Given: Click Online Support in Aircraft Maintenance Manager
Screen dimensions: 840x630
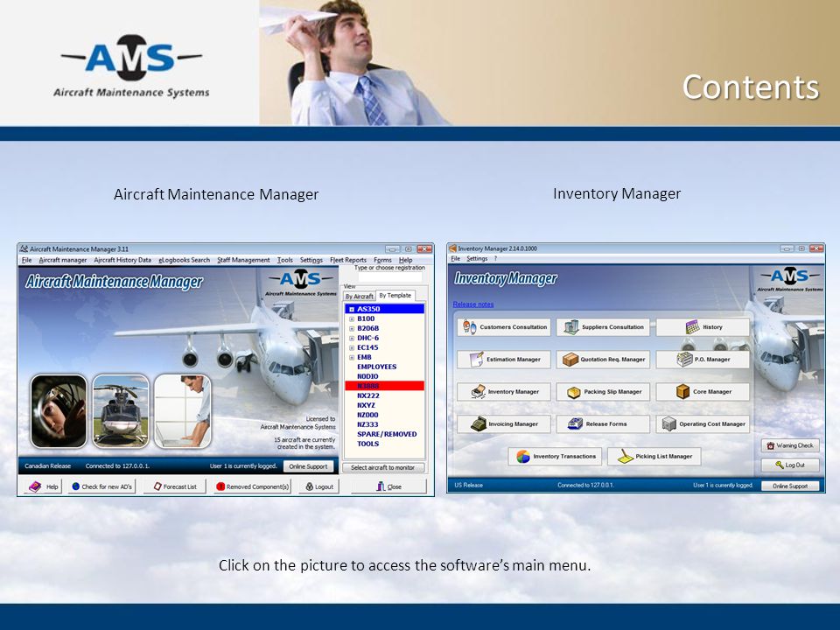Looking at the screenshot, I should [308, 466].
